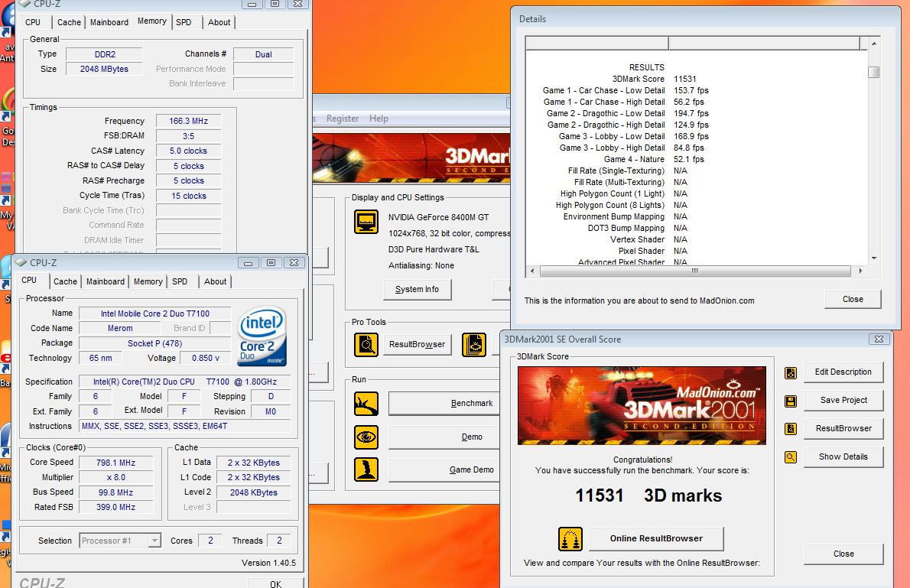The height and width of the screenshot is (588, 910).
Task: Click OK in the lower CPU-Z window
Action: (x=275, y=583)
